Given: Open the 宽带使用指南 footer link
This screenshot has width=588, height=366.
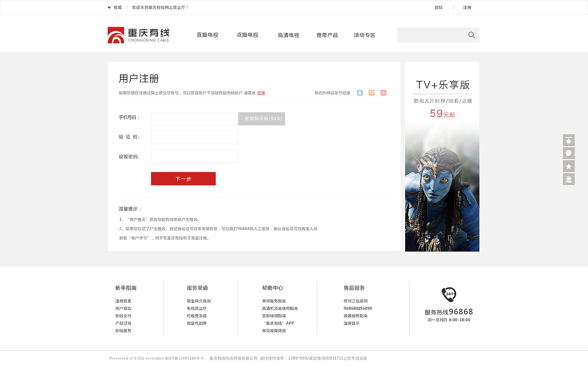Looking at the screenshot, I should [274, 316].
